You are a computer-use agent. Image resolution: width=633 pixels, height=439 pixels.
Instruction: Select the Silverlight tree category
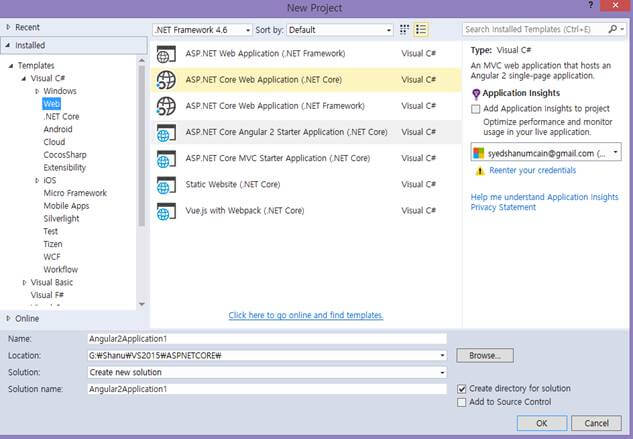[x=61, y=218]
